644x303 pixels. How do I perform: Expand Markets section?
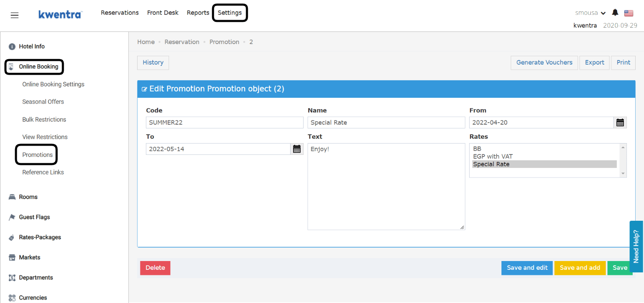(x=30, y=258)
